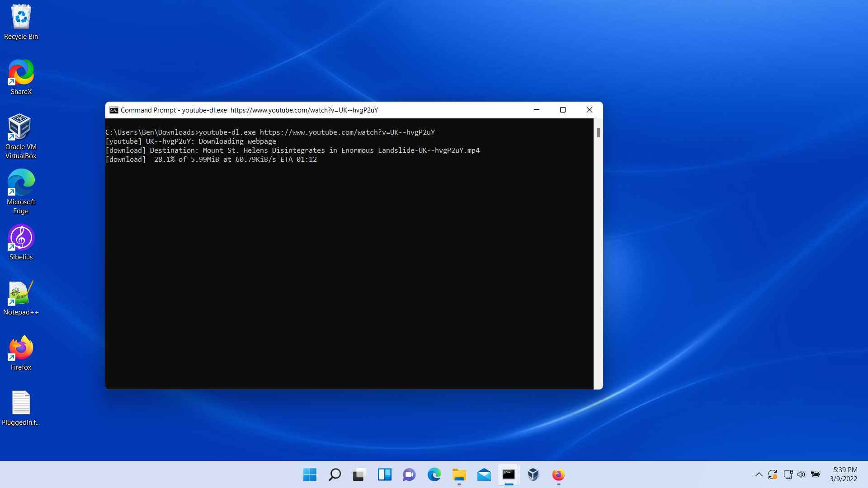Viewport: 868px width, 488px height.
Task: Open File Explorer from the taskbar
Action: click(x=459, y=474)
